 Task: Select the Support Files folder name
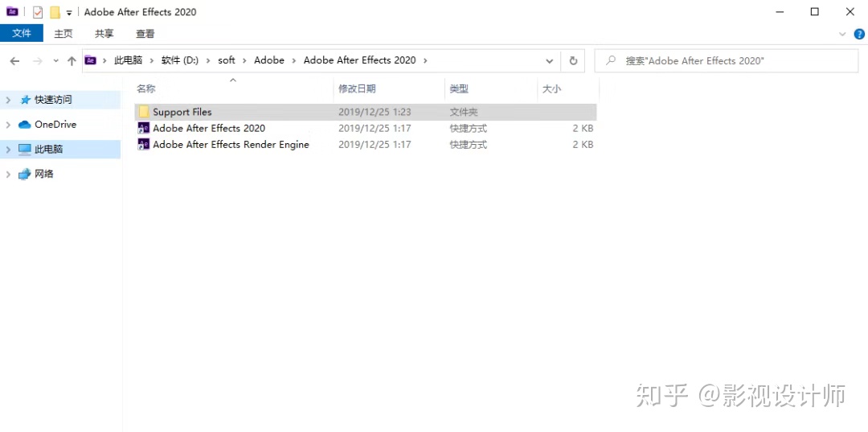[182, 112]
